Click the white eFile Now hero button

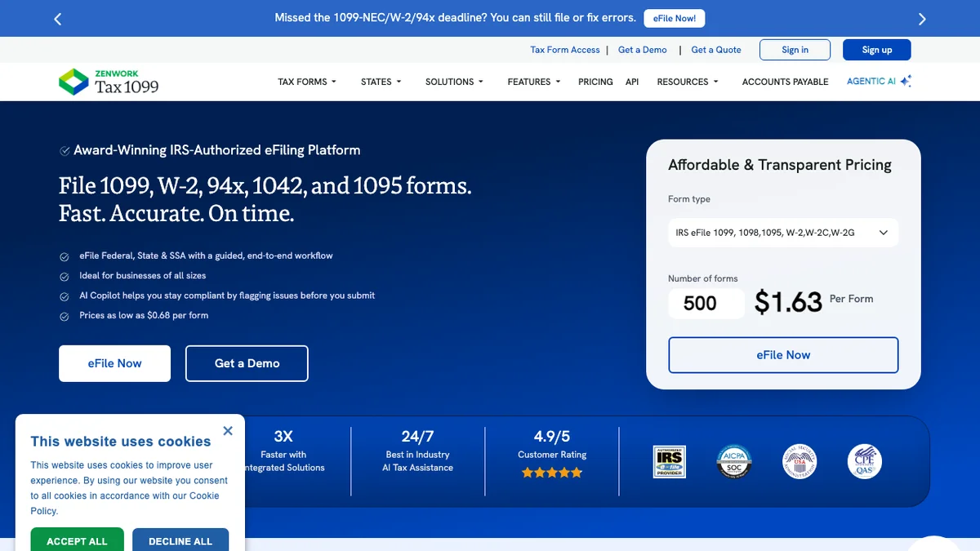115,363
